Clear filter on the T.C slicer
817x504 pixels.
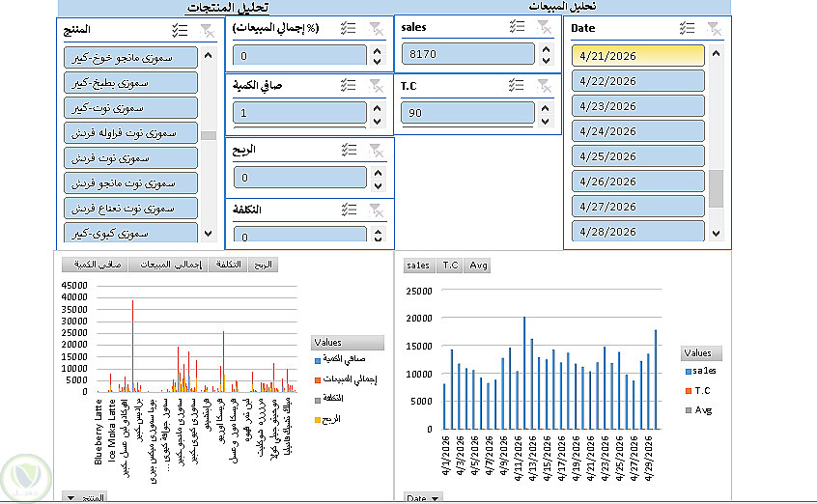pos(543,86)
